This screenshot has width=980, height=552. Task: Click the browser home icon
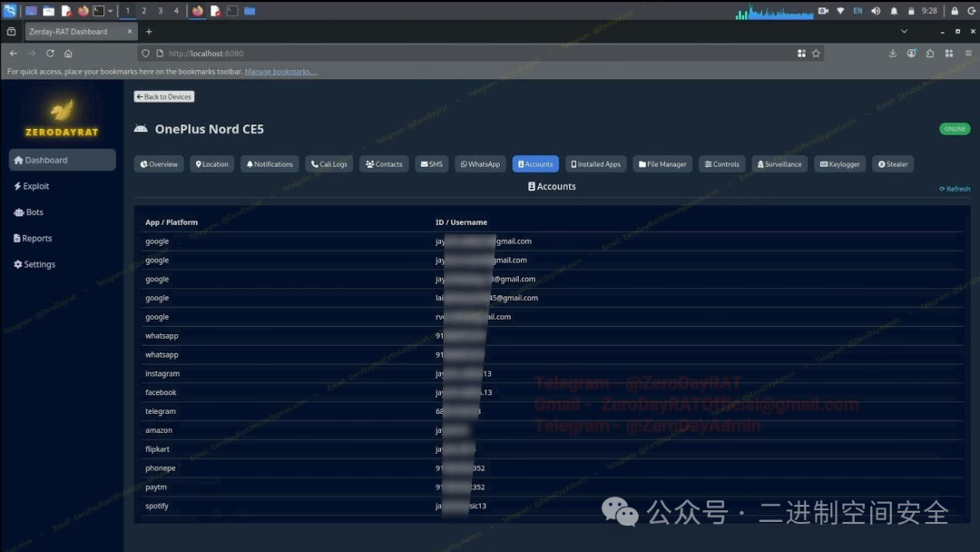(x=67, y=54)
